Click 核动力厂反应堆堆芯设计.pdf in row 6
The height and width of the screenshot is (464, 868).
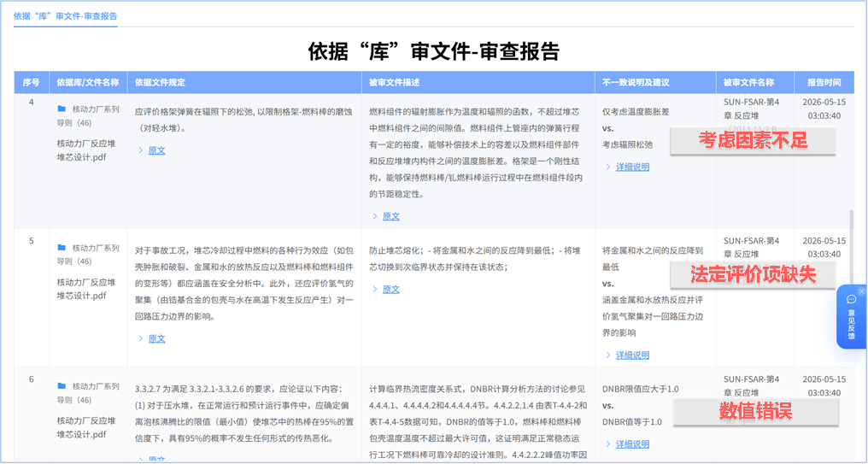[86, 427]
